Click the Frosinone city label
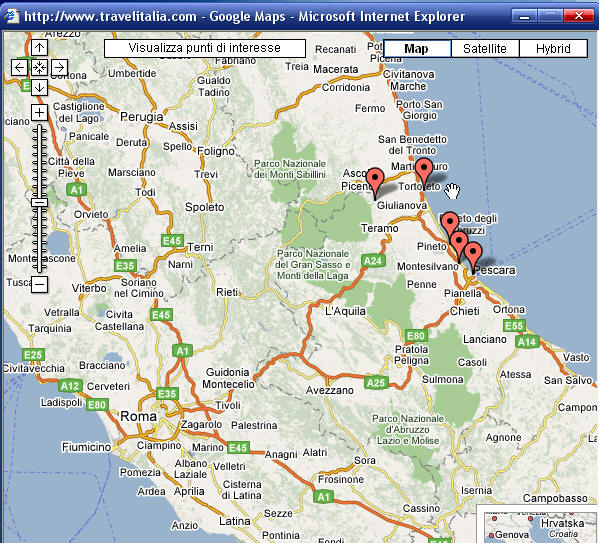 [341, 479]
